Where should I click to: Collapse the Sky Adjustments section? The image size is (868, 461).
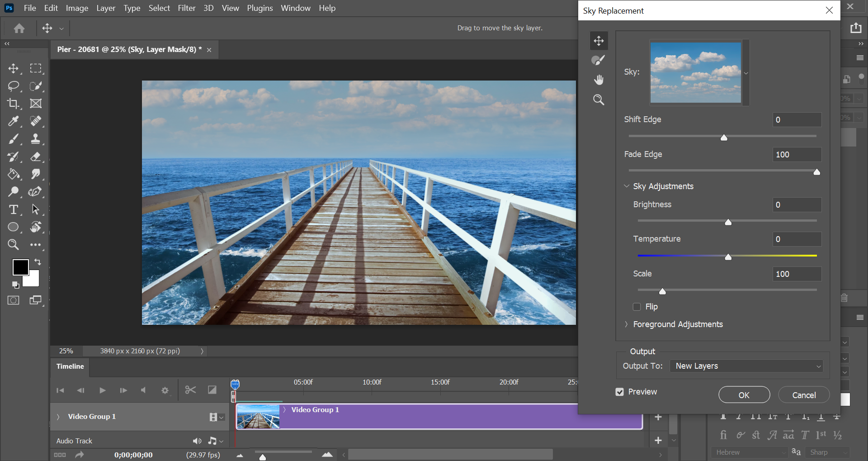click(627, 186)
